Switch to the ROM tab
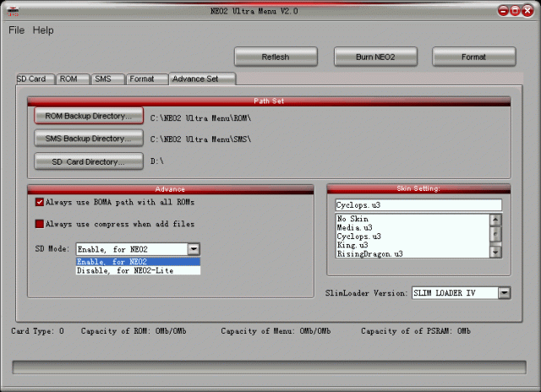 73,79
